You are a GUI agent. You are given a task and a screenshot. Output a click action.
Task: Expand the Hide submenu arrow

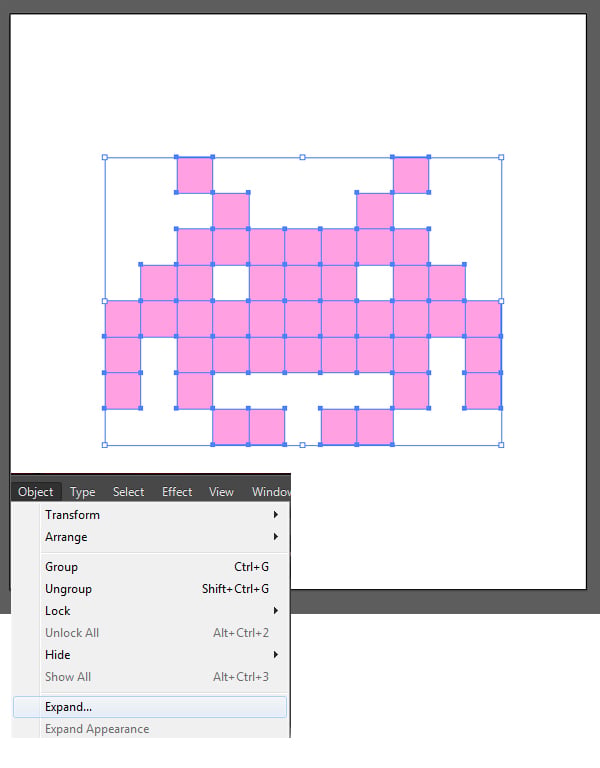click(x=276, y=654)
